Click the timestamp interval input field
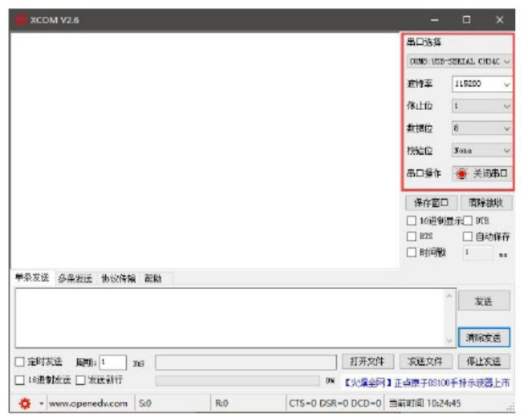The height and width of the screenshot is (420, 521). click(x=478, y=252)
